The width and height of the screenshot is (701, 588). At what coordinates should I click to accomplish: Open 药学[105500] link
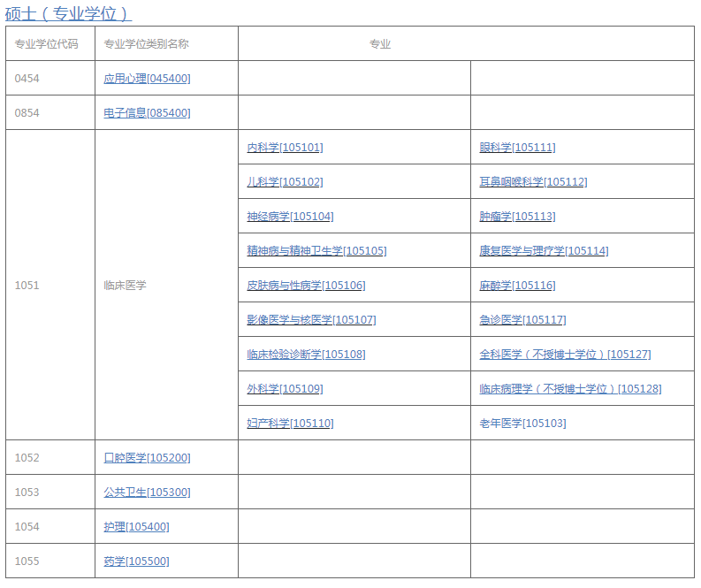pos(136,561)
